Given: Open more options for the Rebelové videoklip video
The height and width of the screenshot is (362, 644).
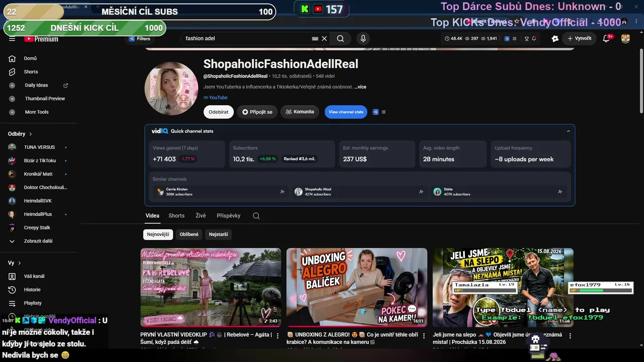Looking at the screenshot, I should pyautogui.click(x=278, y=335).
